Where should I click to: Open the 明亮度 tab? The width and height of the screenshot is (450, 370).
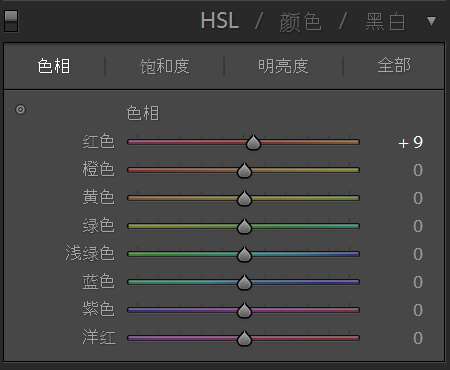pos(283,66)
